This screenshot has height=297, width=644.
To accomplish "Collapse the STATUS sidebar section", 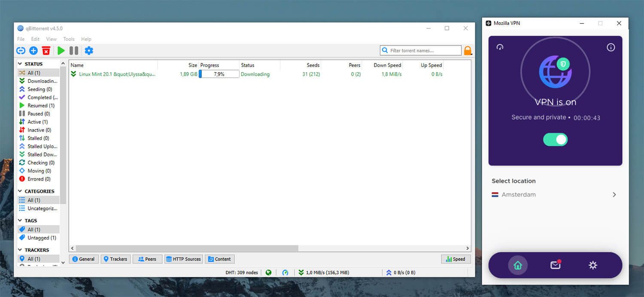I will (x=20, y=64).
